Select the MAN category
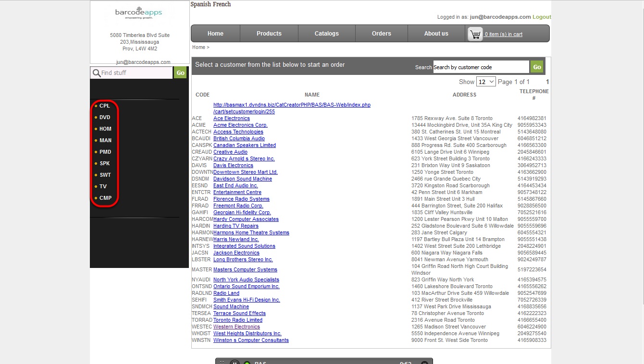The image size is (644, 364). click(x=105, y=140)
